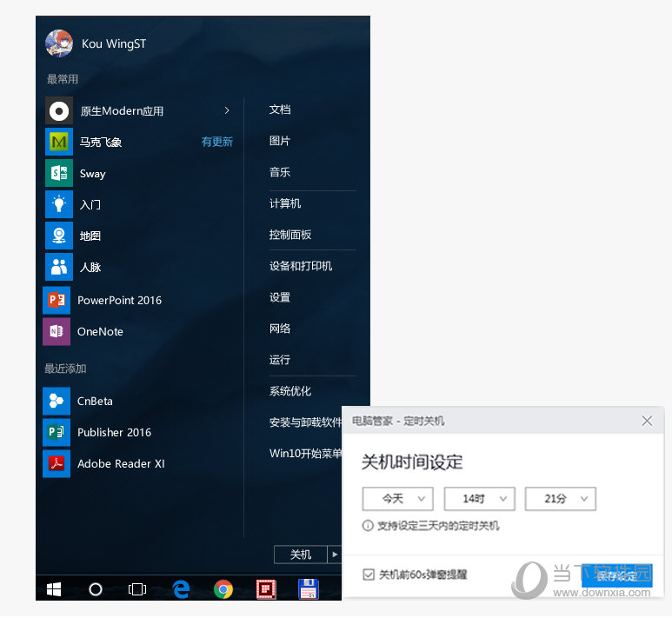This screenshot has width=672, height=618.
Task: Click the OneNote label
Action: [100, 332]
